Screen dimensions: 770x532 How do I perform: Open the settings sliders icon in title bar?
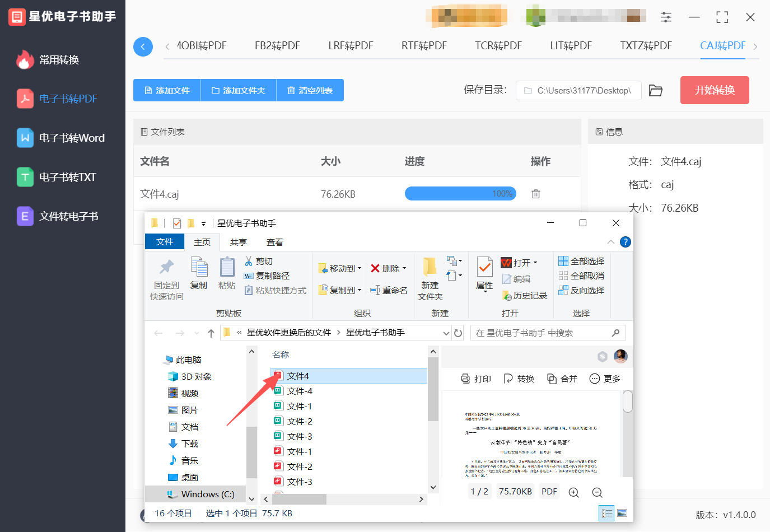[666, 17]
